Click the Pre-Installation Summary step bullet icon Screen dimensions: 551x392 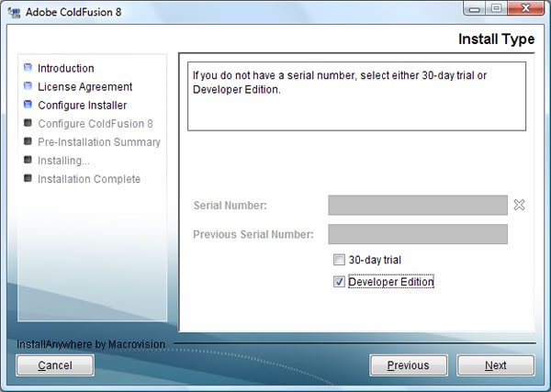[28, 141]
